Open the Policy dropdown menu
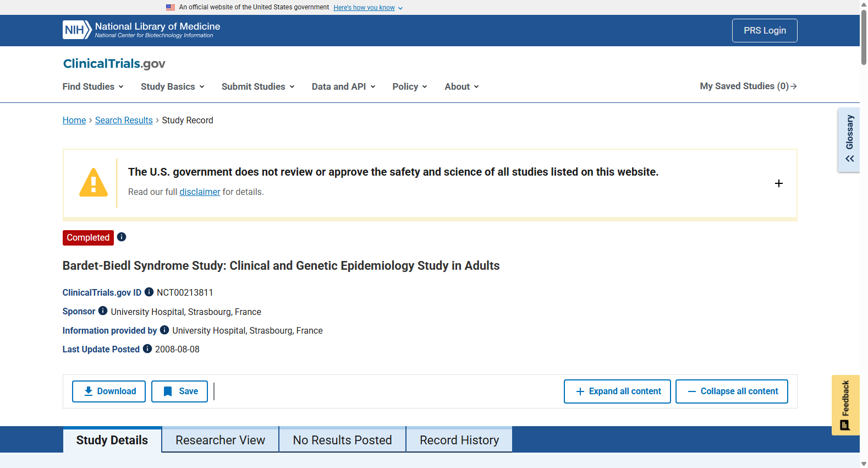The width and height of the screenshot is (868, 468). coord(410,86)
